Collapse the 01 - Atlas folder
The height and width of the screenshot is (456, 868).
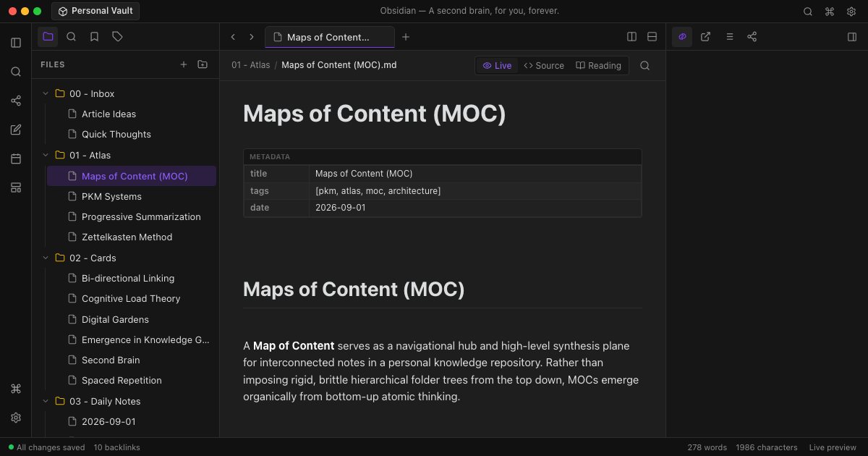tap(46, 155)
